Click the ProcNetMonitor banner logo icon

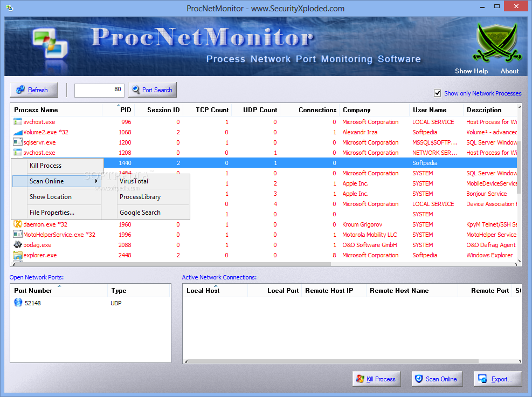[x=50, y=44]
